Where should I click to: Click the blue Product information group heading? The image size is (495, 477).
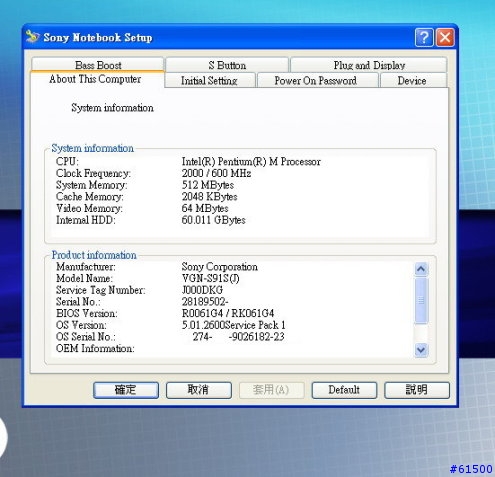(x=94, y=255)
